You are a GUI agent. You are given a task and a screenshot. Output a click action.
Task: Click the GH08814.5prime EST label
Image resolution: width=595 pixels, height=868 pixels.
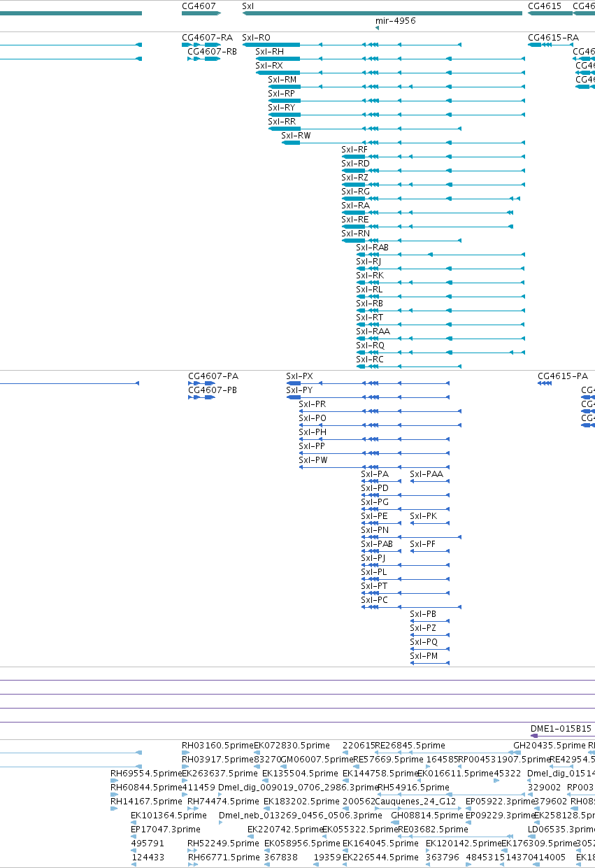pos(427,816)
